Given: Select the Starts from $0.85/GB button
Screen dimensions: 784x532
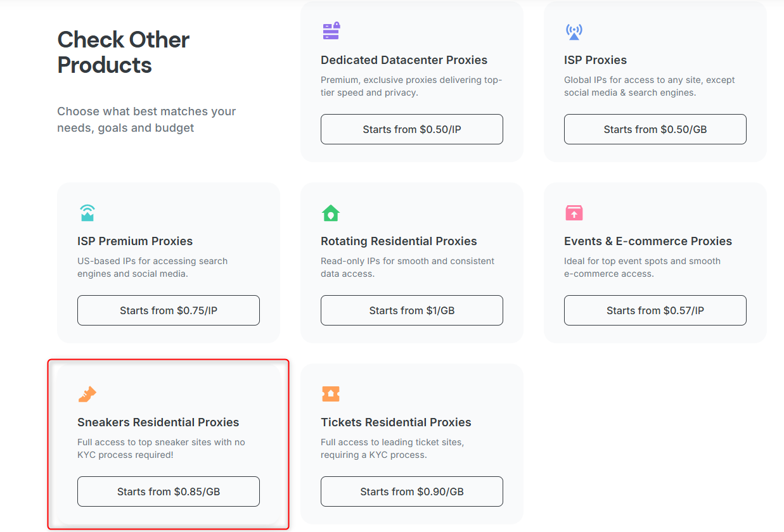Looking at the screenshot, I should coord(169,491).
